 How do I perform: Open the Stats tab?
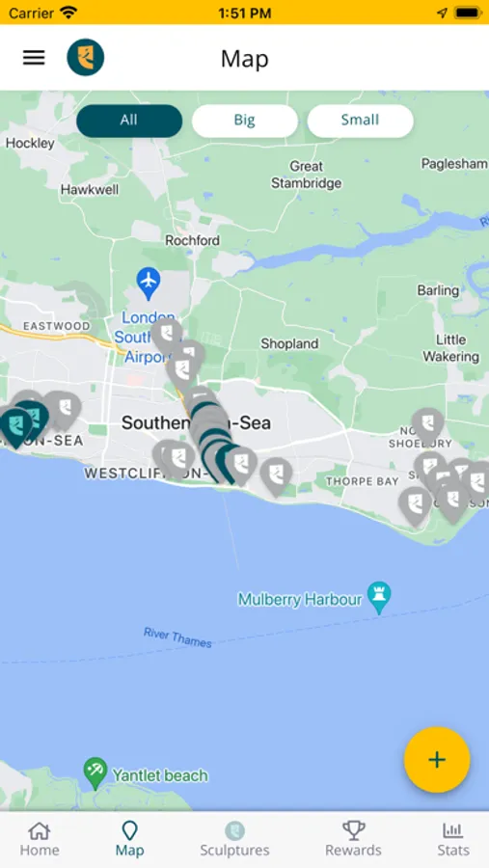[x=453, y=839]
